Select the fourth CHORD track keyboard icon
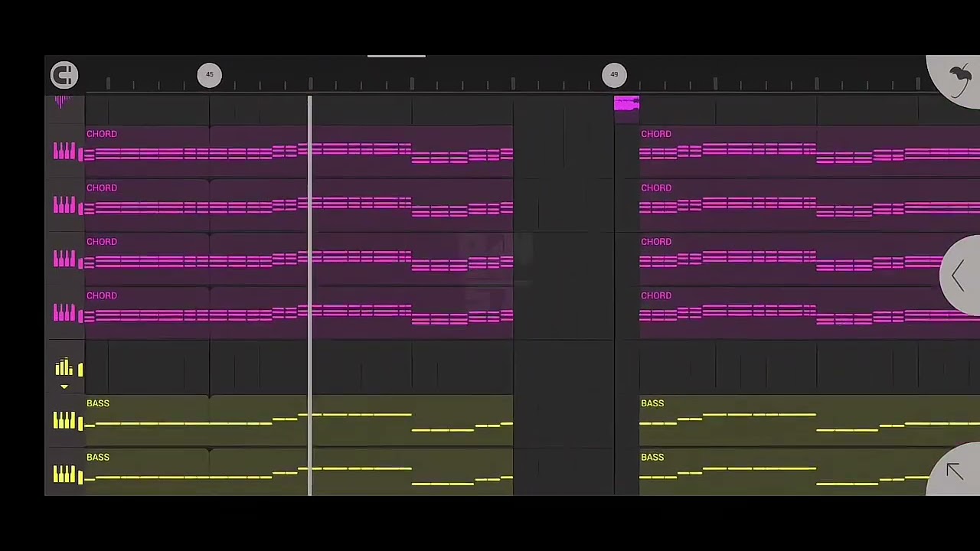The image size is (980, 551). coord(64,312)
